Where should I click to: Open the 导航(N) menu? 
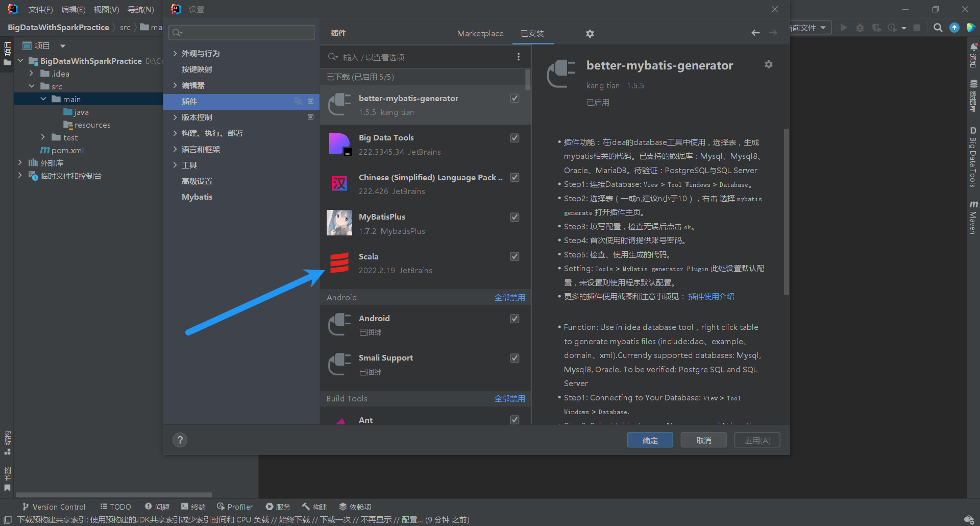tap(140, 10)
